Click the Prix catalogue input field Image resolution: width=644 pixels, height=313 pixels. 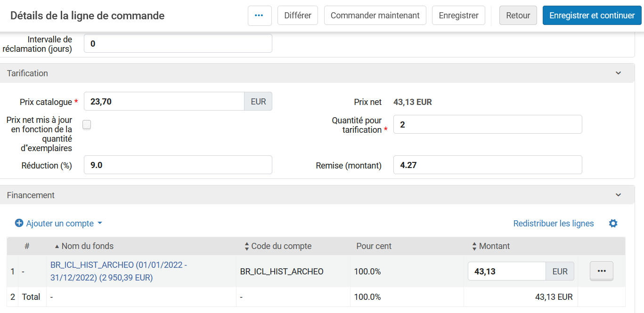[163, 101]
